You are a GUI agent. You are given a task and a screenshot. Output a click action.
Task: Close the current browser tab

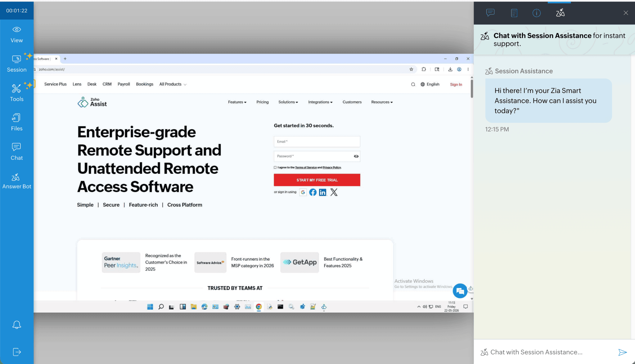[56, 59]
